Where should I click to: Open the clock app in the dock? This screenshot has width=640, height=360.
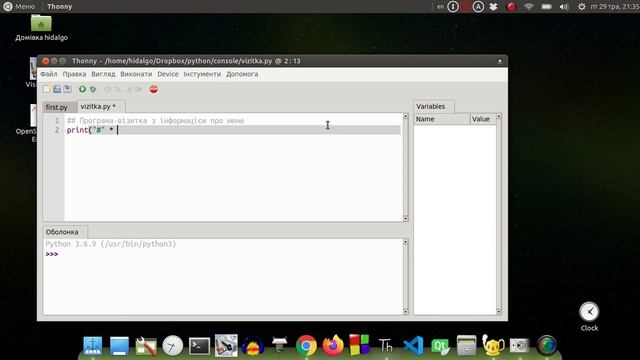(173, 346)
